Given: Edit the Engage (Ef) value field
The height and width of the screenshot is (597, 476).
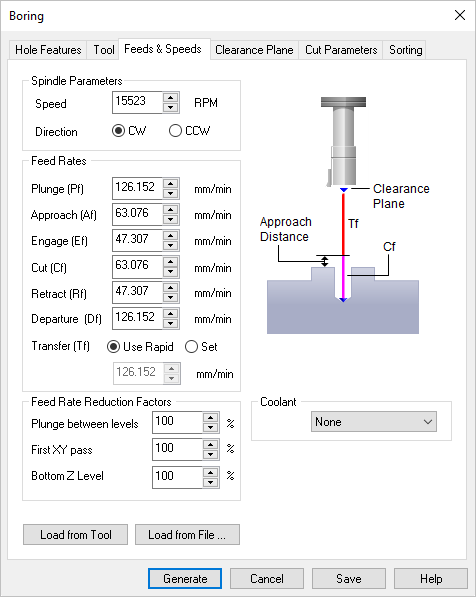Looking at the screenshot, I should tap(137, 240).
